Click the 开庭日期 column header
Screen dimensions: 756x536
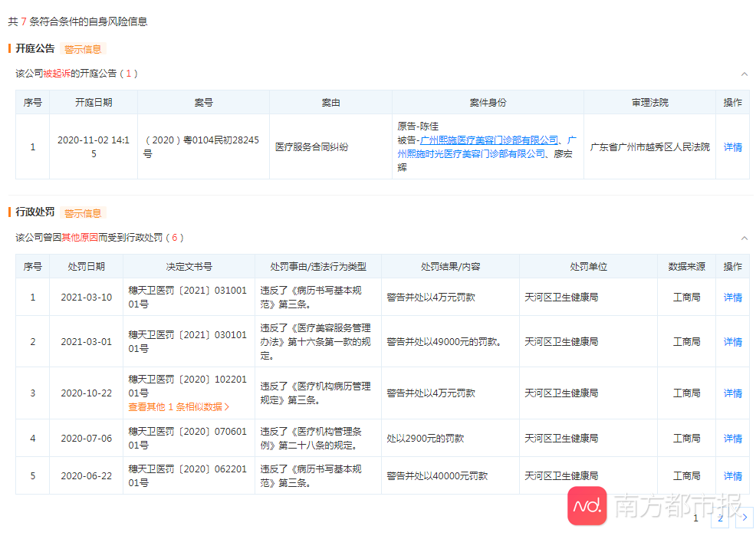[x=94, y=102]
